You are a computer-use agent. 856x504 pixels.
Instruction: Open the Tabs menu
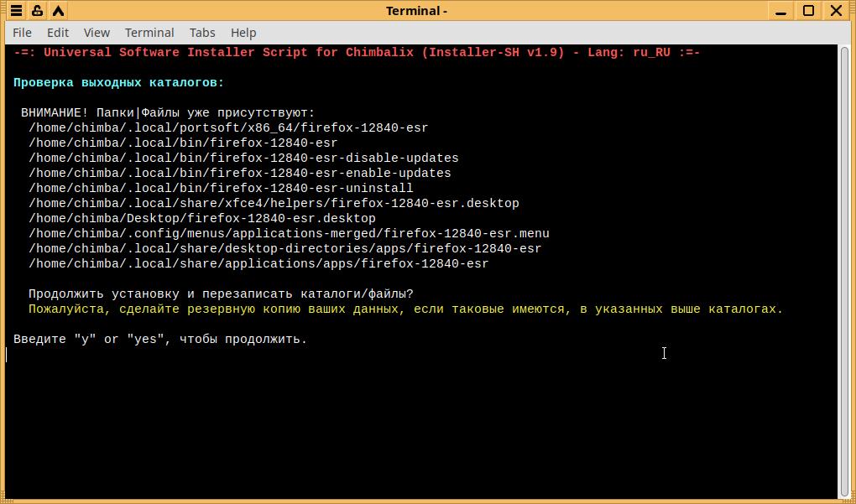(202, 33)
